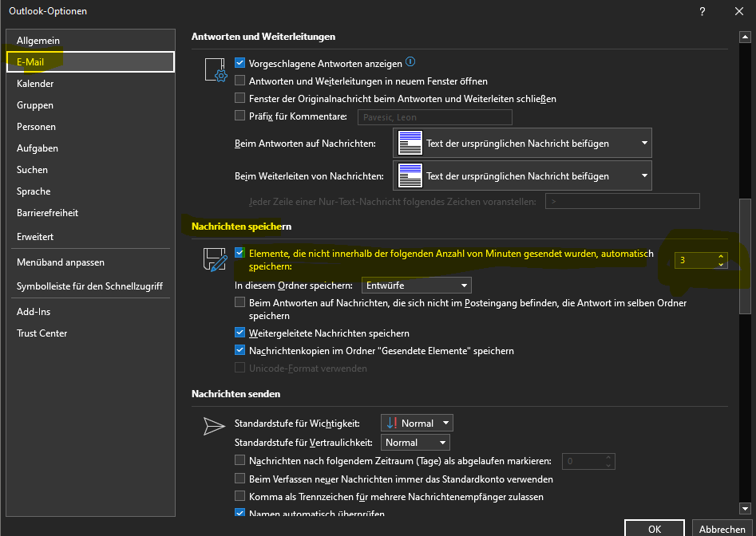Open Aufgaben options category
Viewport: 756px width, 536px height.
91,148
